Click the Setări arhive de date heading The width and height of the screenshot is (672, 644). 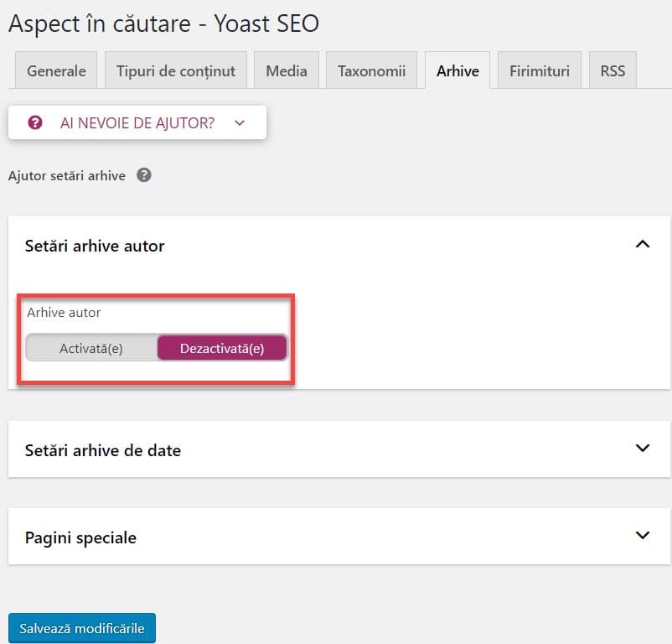tap(103, 450)
